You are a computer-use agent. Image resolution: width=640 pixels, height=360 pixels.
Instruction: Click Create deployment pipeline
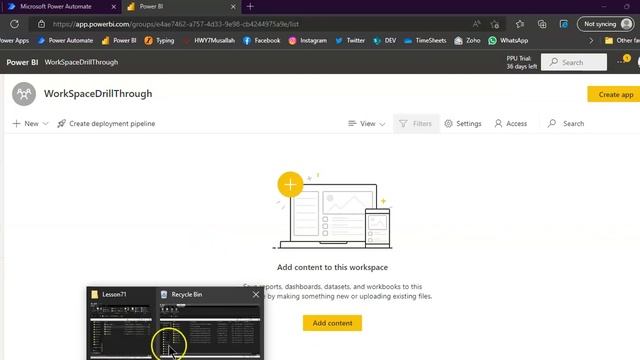tap(106, 124)
